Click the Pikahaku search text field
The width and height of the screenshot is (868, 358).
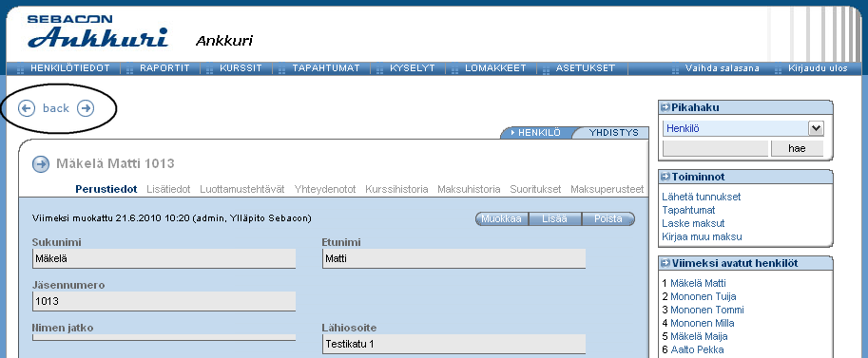coord(715,148)
